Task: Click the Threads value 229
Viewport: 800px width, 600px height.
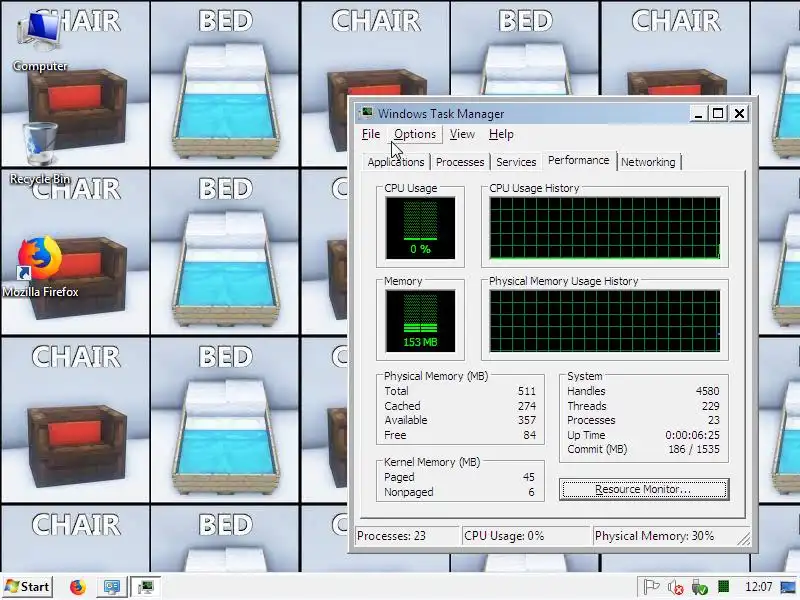Action: coord(710,406)
